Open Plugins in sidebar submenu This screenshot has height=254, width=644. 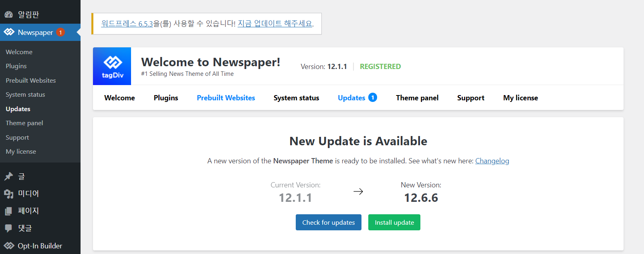pyautogui.click(x=16, y=66)
